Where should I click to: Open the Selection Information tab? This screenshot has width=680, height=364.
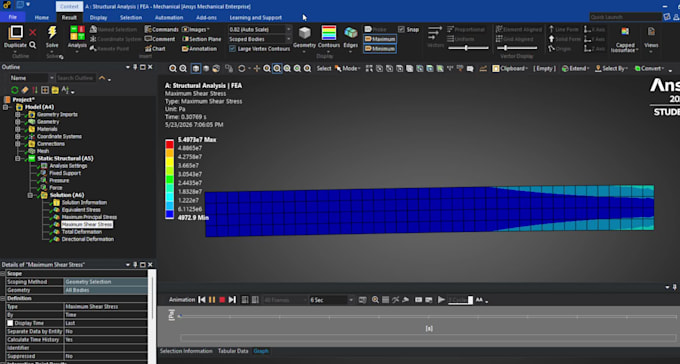click(x=186, y=351)
